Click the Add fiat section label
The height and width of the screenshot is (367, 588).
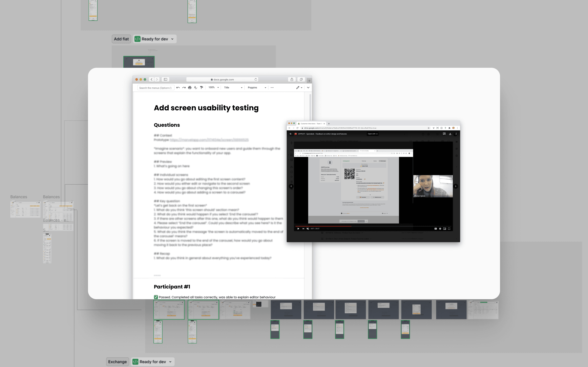point(121,39)
